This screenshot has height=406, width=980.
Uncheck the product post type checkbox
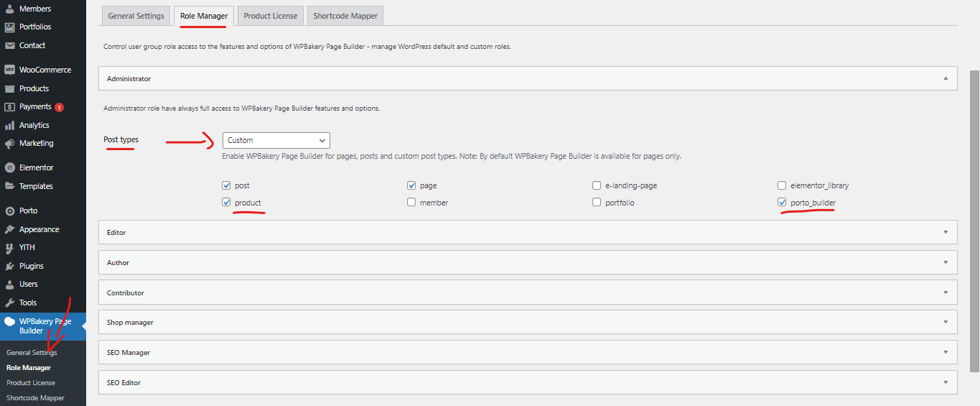coord(226,203)
